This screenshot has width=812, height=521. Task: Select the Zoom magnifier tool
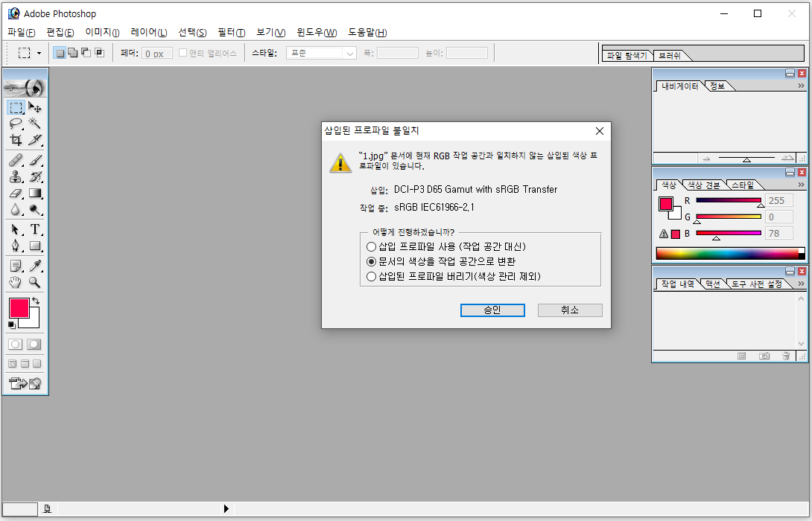(x=35, y=282)
